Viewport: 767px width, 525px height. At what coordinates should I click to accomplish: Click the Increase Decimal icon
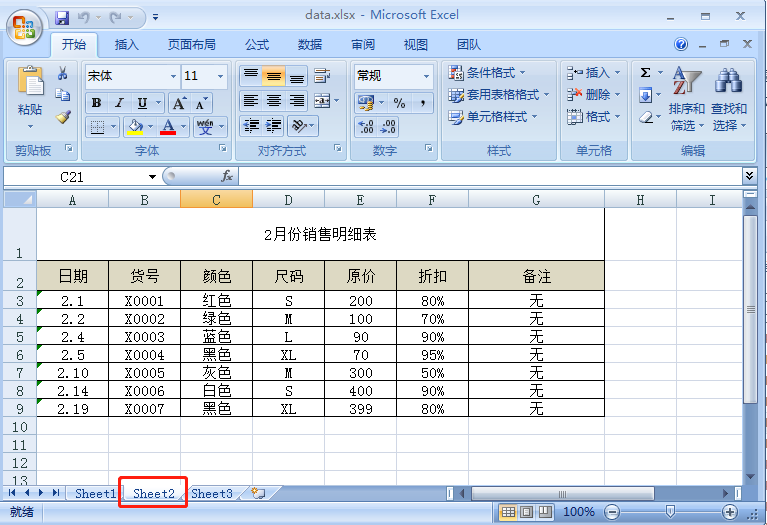pyautogui.click(x=366, y=127)
